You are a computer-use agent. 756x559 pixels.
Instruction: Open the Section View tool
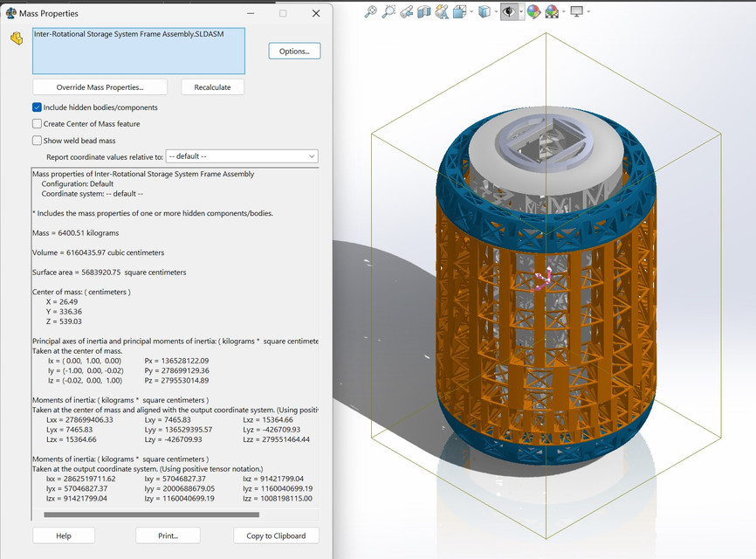click(x=426, y=11)
